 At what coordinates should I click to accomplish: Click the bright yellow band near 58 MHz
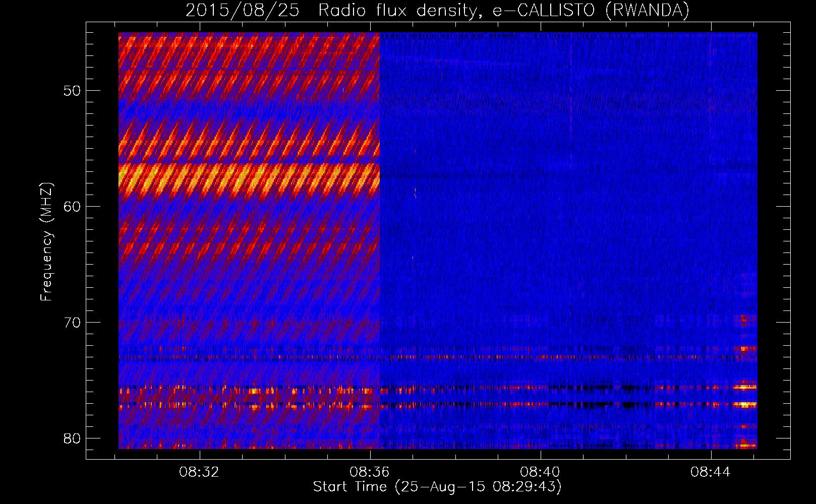(249, 179)
